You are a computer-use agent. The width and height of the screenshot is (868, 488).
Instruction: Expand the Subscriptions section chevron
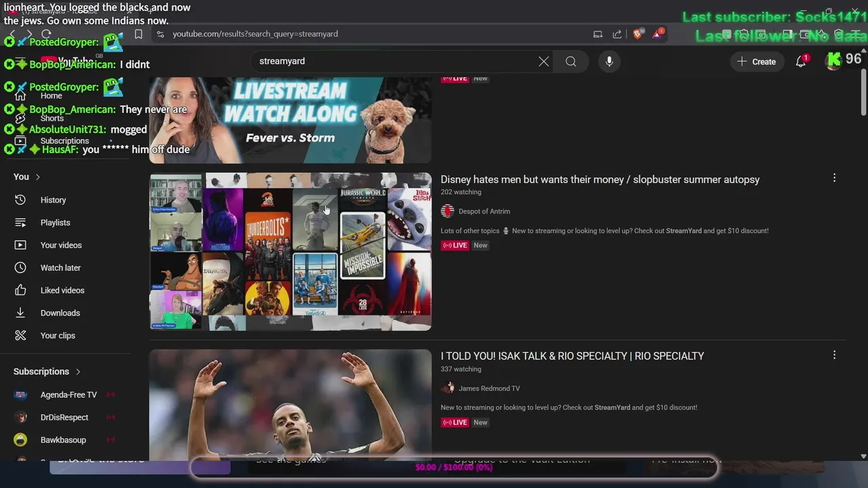pos(78,371)
